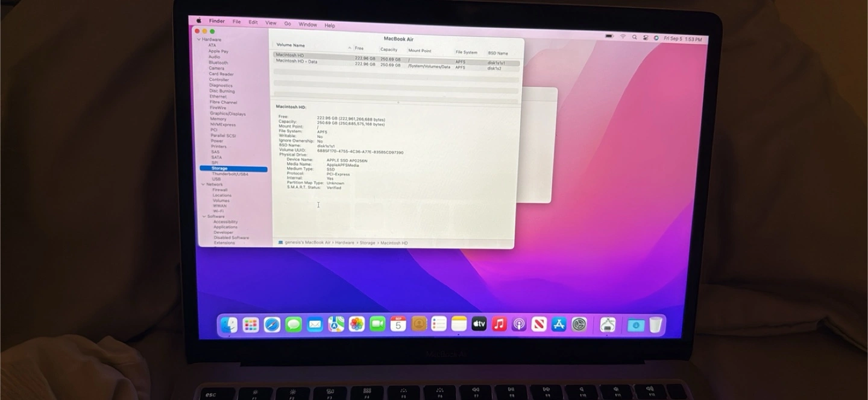Sort volumes by the Capacity column header
This screenshot has height=400, width=868.
pos(389,49)
